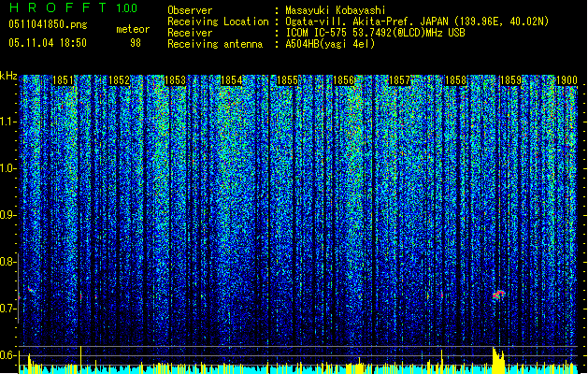Screen dimensions: 588x374
Task: Click the bright red meteor echo near 1859
Action: pos(498,295)
